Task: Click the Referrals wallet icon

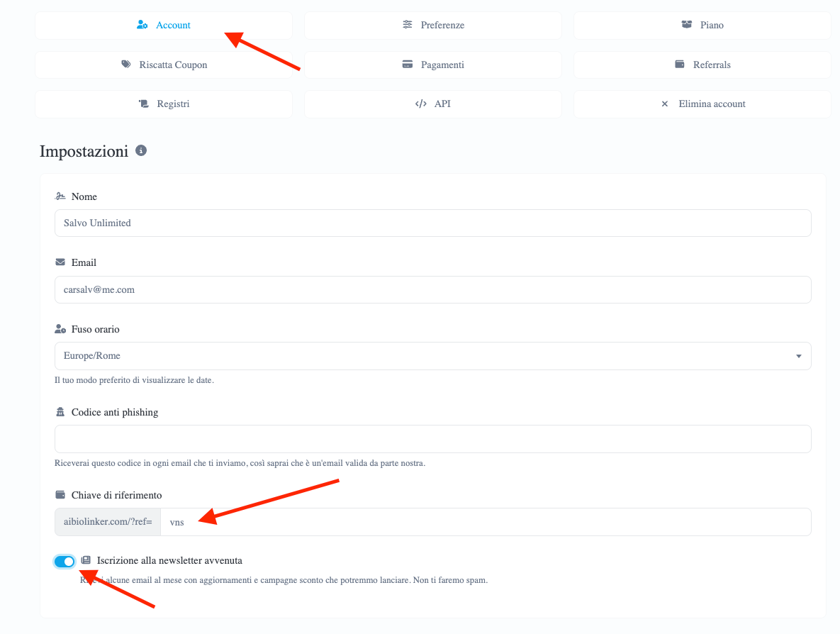Action: coord(680,65)
